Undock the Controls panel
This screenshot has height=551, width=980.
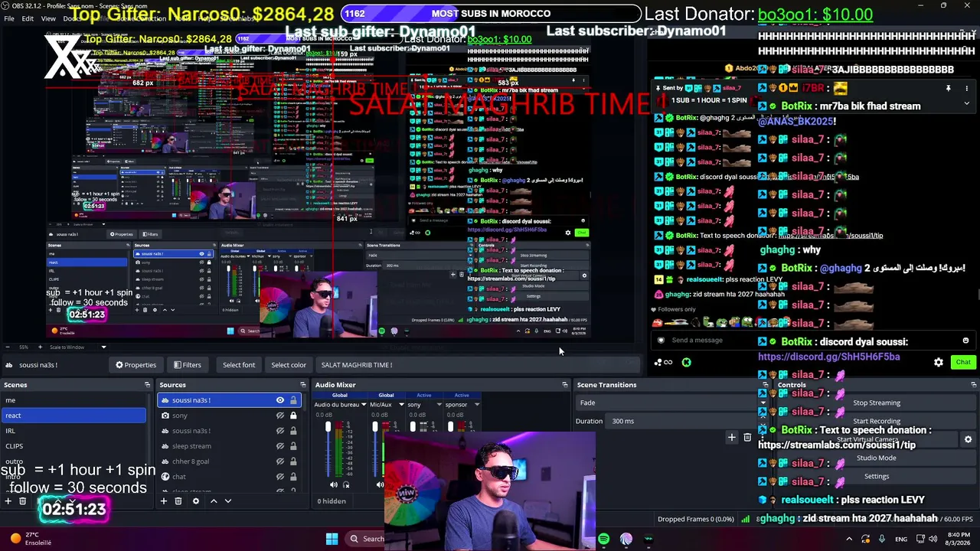click(x=973, y=385)
